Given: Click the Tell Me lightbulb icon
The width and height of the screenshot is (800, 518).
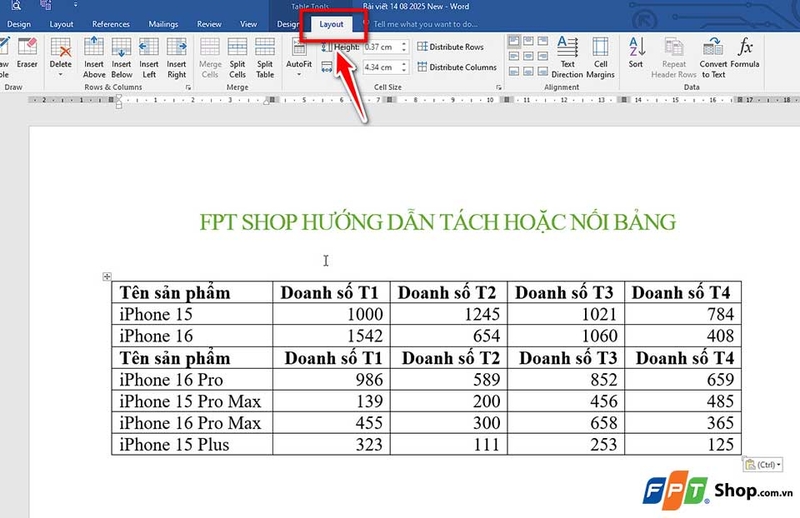Looking at the screenshot, I should [366, 23].
